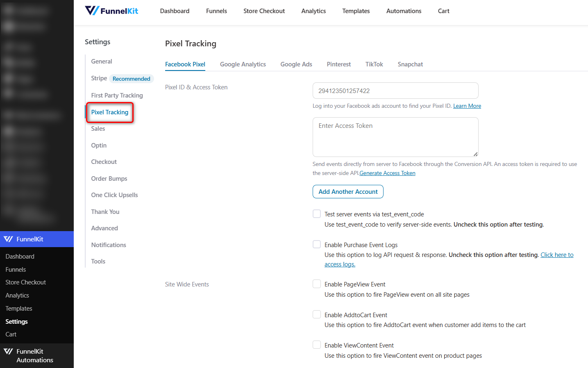
Task: Open Advanced settings section
Action: pyautogui.click(x=104, y=228)
